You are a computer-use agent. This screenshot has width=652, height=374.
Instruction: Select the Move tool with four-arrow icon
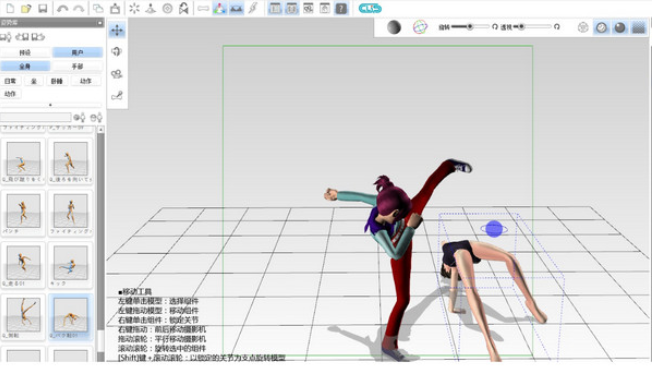click(117, 30)
